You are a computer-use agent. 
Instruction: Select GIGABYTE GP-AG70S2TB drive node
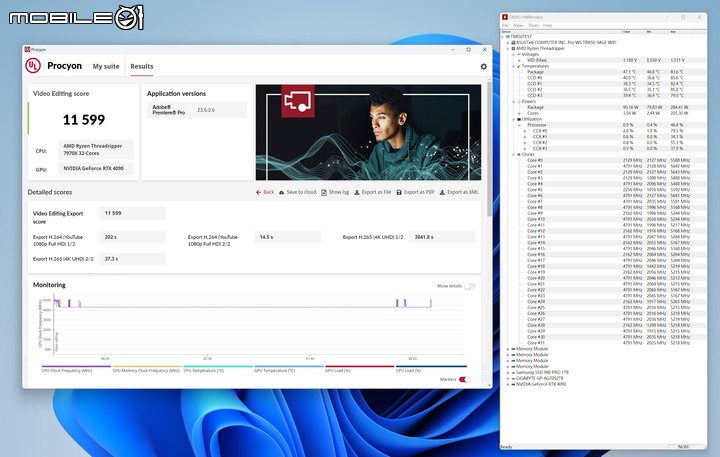(536, 378)
